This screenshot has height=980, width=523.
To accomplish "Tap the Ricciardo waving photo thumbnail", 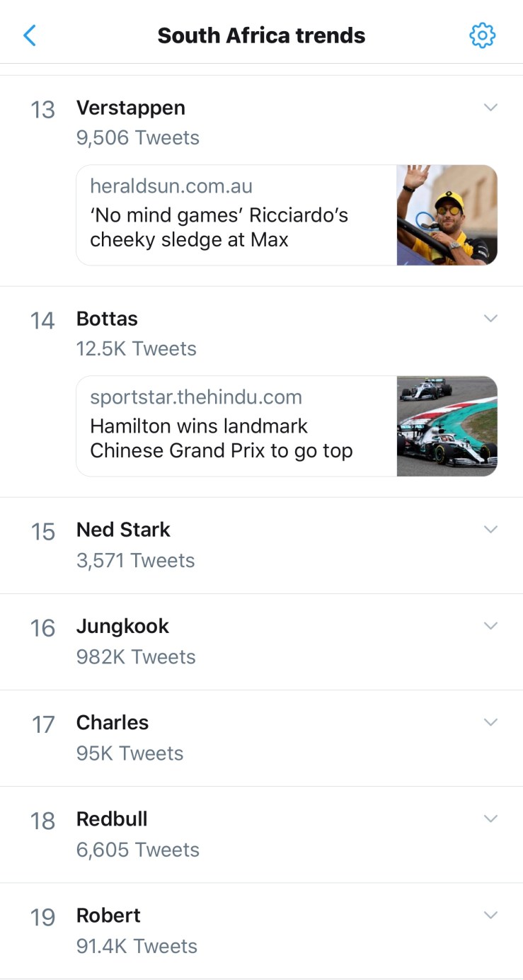I will click(x=447, y=215).
